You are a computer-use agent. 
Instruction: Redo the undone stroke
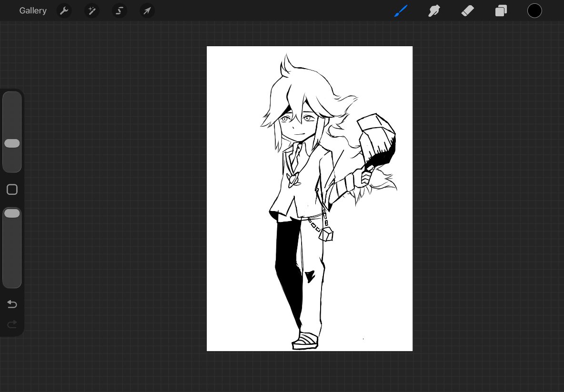coord(12,324)
